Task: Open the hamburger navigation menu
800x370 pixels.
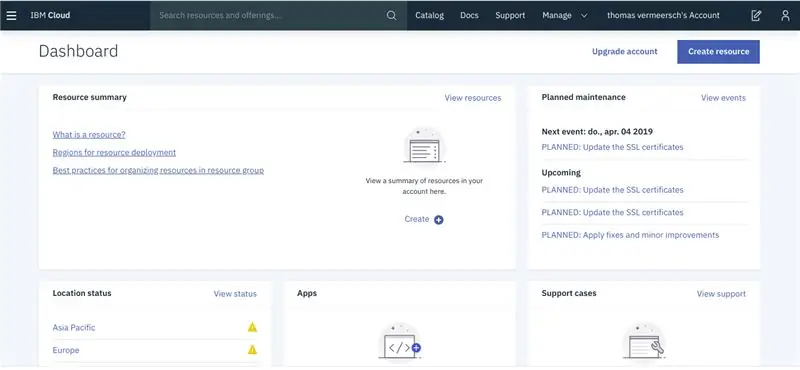Action: [x=11, y=15]
